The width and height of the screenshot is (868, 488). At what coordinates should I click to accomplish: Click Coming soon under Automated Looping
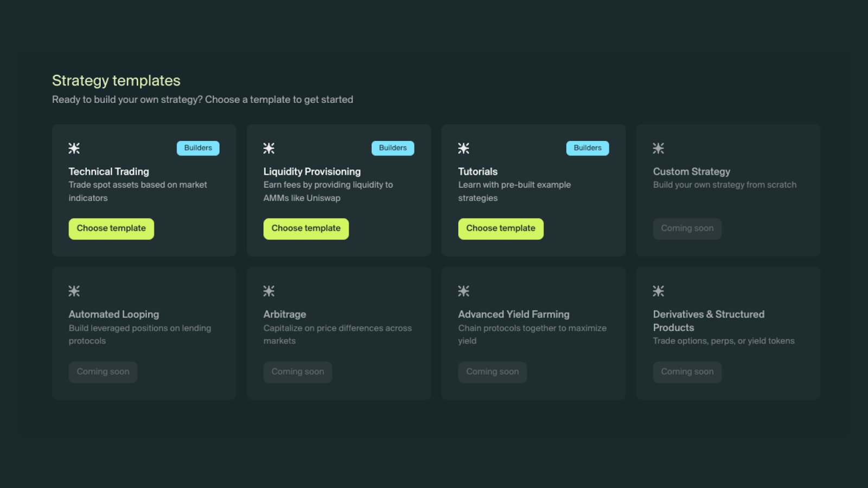point(103,372)
